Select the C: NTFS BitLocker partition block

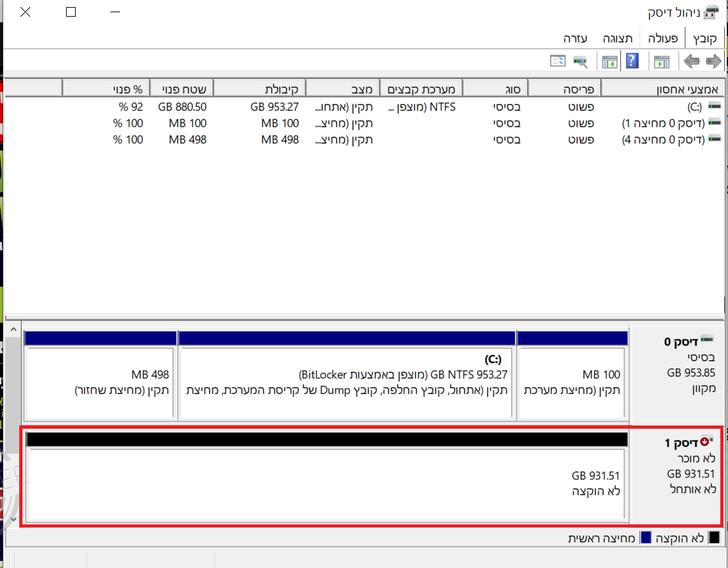click(x=347, y=375)
